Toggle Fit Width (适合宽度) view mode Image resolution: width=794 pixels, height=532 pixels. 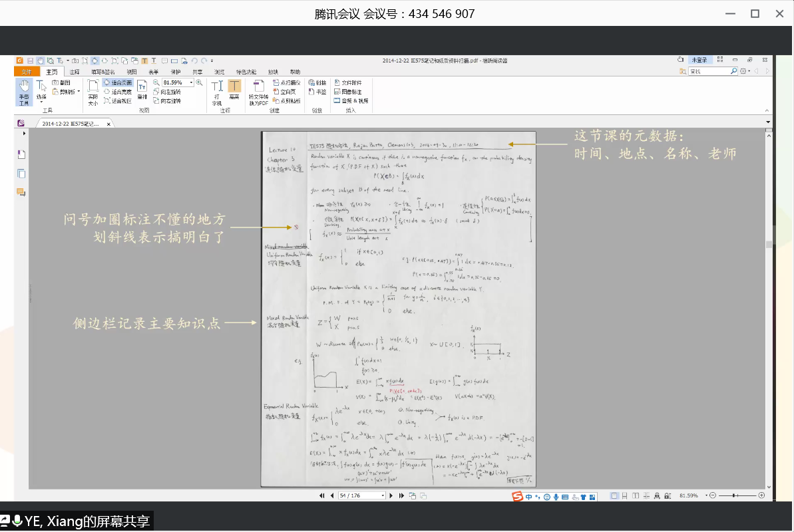coord(118,92)
